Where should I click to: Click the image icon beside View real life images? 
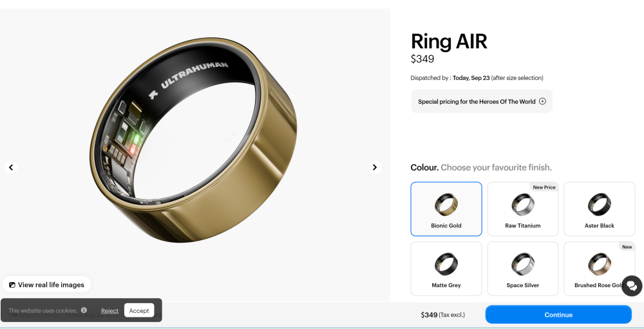pos(12,285)
